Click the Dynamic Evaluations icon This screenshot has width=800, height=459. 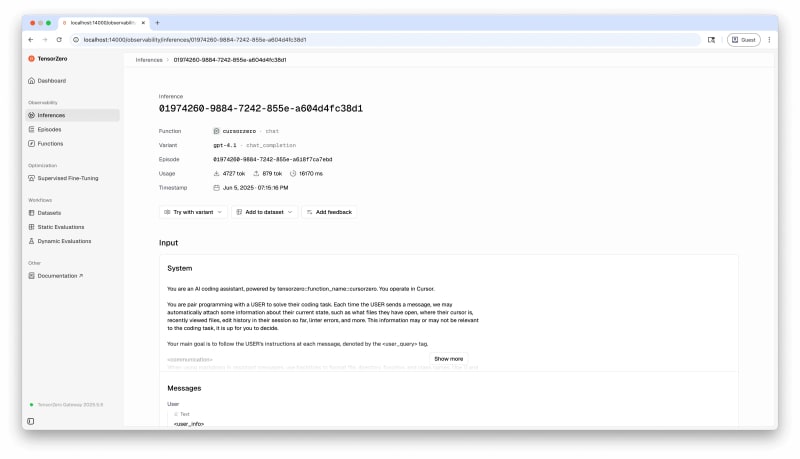(32, 241)
